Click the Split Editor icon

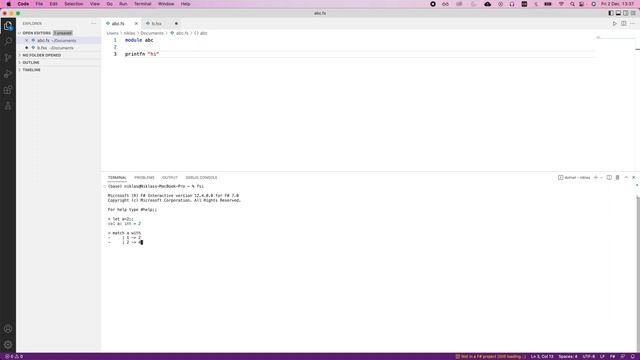tap(624, 24)
